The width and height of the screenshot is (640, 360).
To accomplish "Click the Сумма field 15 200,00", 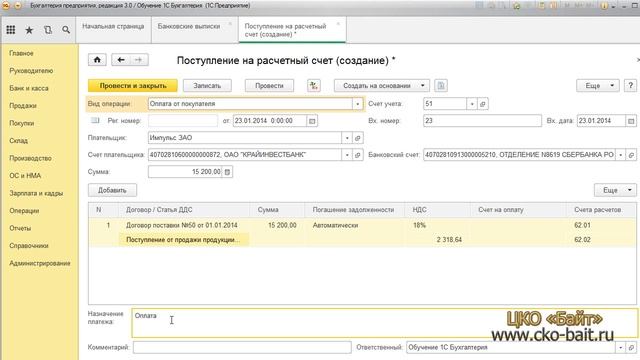I will click(185, 172).
